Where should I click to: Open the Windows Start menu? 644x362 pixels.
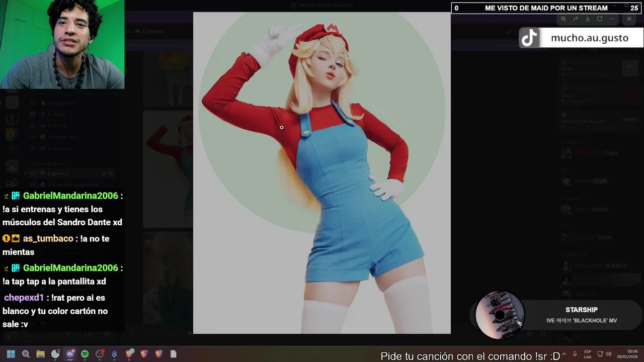[x=11, y=354]
